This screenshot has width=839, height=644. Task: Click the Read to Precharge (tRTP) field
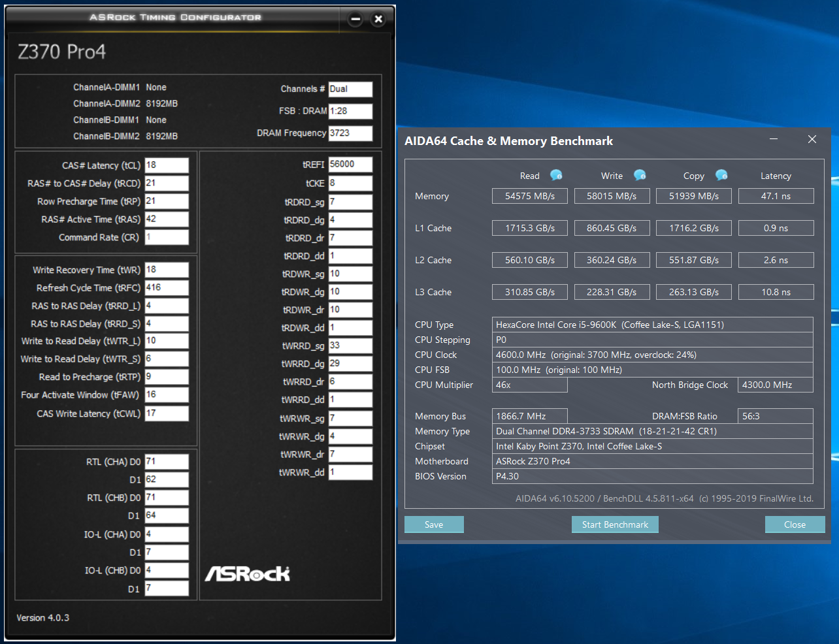pos(167,377)
